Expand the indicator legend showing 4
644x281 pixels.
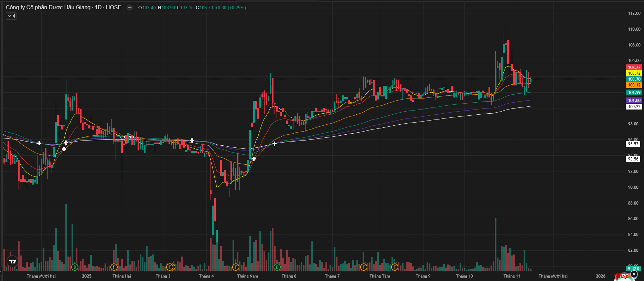click(x=11, y=16)
